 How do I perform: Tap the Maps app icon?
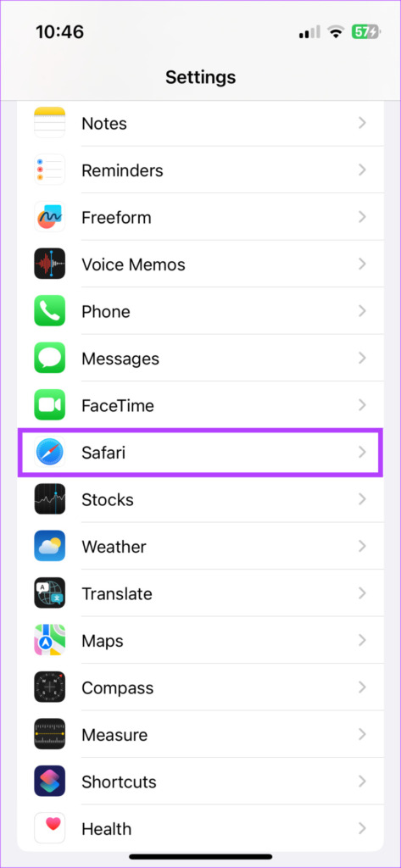tap(49, 641)
